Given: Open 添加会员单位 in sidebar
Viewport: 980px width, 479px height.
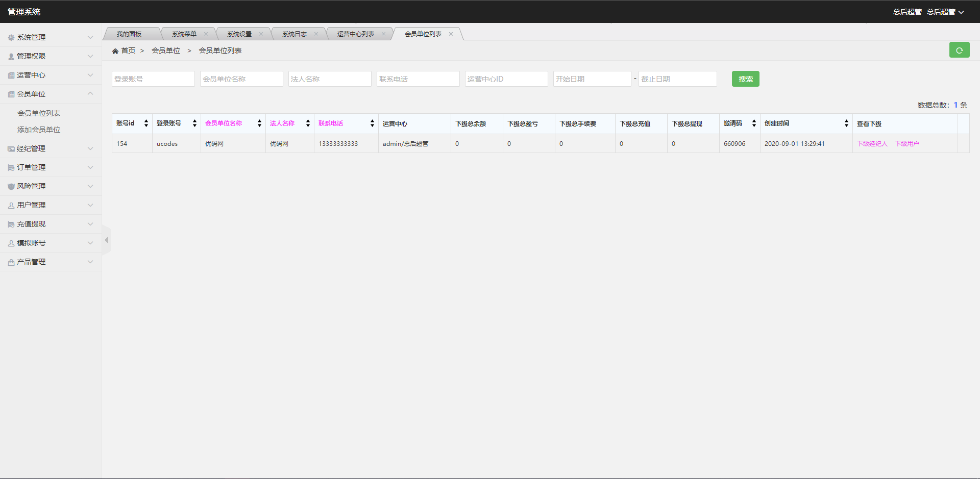Looking at the screenshot, I should 39,130.
